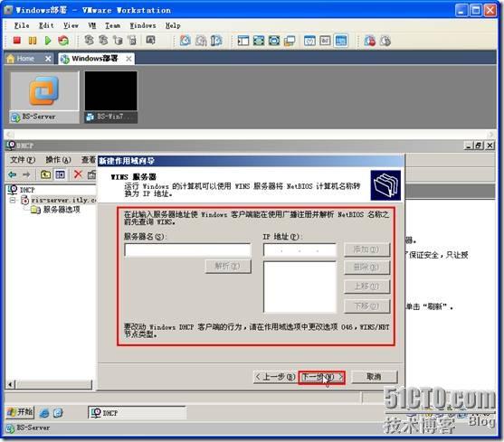This screenshot has height=442, width=504.
Task: Select DHCP root tree node
Action: click(27, 190)
